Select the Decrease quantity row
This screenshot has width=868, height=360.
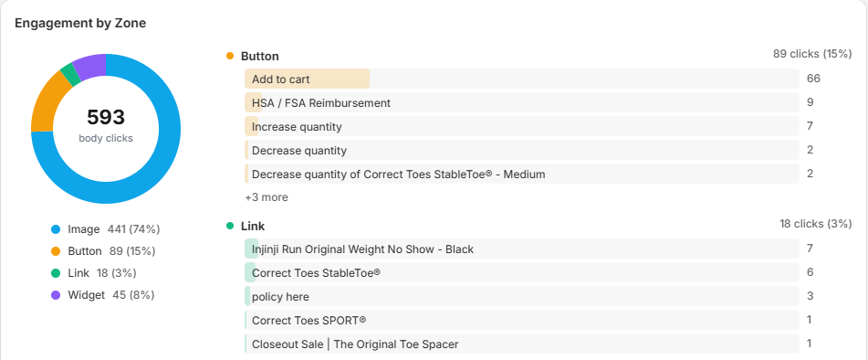pyautogui.click(x=521, y=150)
